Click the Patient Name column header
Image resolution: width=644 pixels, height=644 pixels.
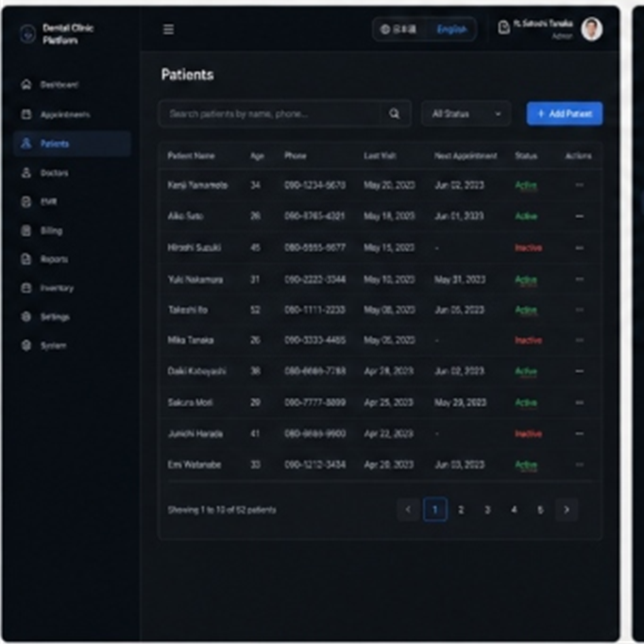(191, 156)
